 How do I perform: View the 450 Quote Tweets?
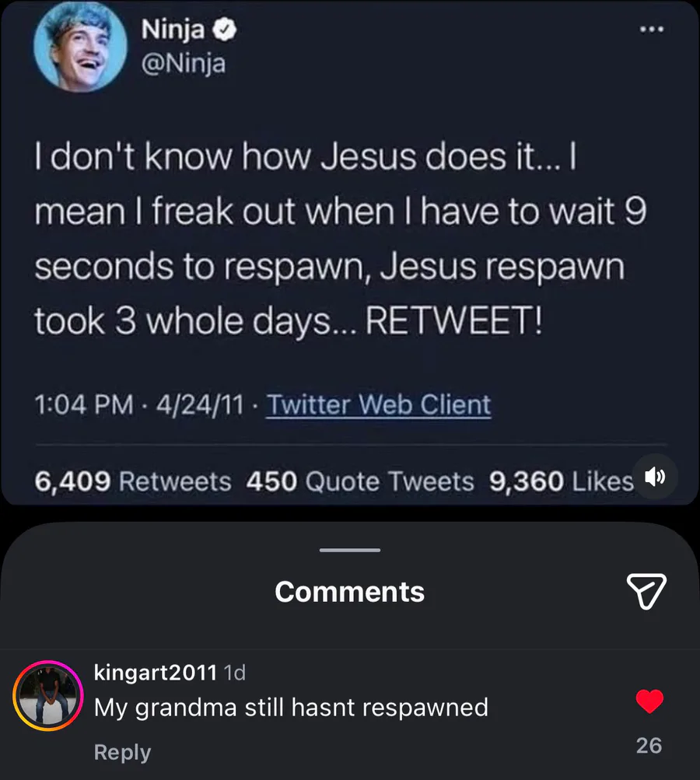[359, 481]
